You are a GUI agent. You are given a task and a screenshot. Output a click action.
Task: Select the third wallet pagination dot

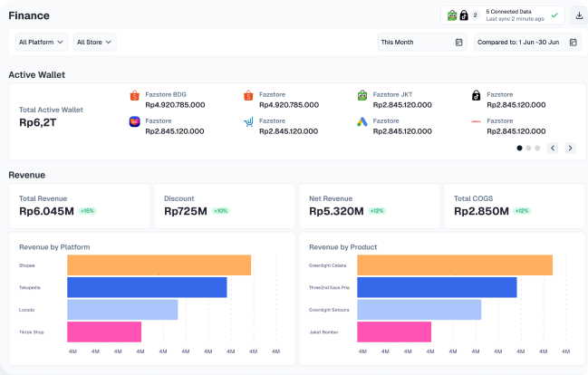coord(537,148)
